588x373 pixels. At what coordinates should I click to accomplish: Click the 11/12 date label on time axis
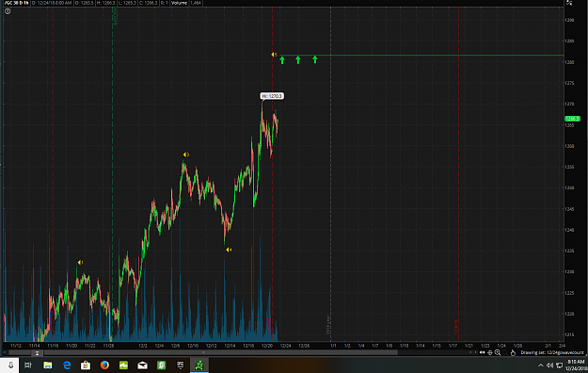[x=16, y=346]
